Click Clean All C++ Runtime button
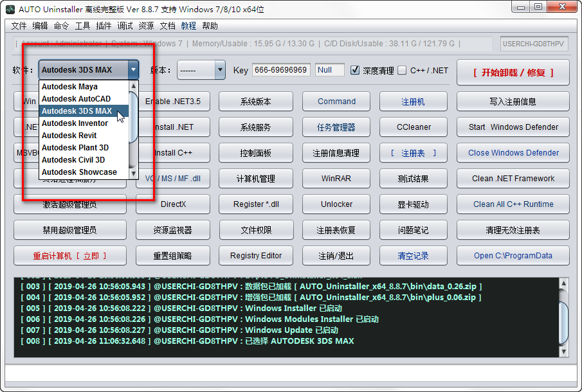Screen dimensions: 582x392 click(513, 204)
